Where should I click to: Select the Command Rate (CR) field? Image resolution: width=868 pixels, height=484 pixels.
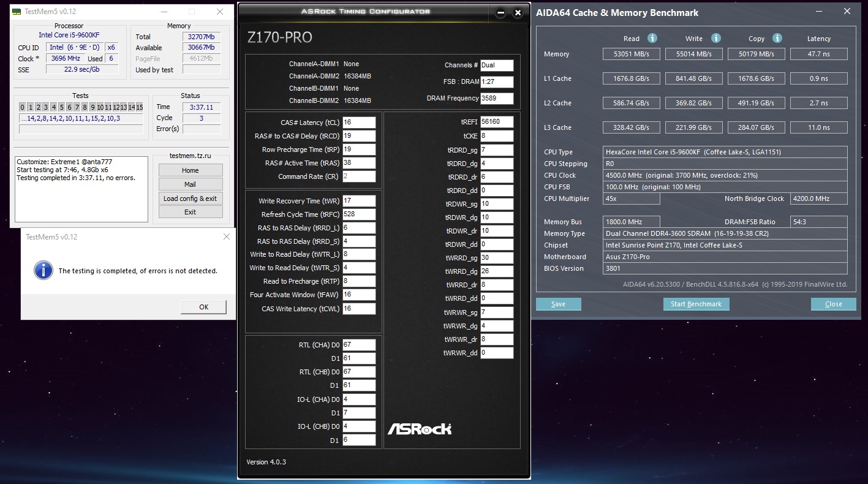[x=359, y=176]
